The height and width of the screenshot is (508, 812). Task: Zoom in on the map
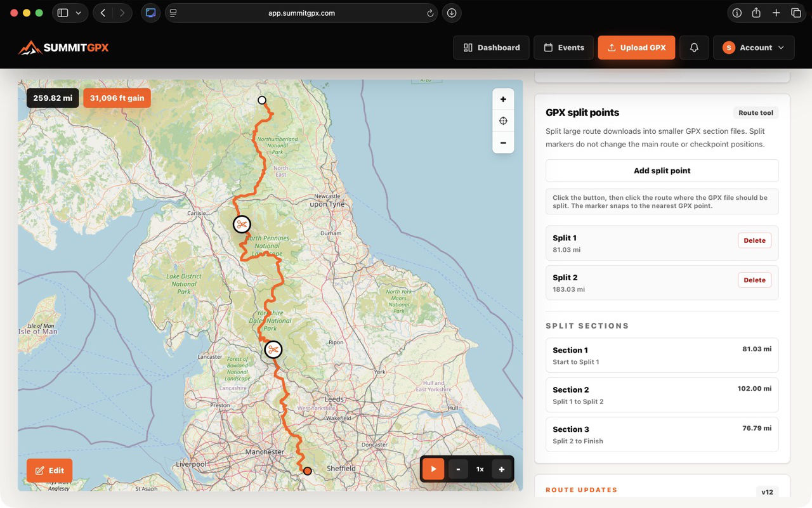coord(503,100)
